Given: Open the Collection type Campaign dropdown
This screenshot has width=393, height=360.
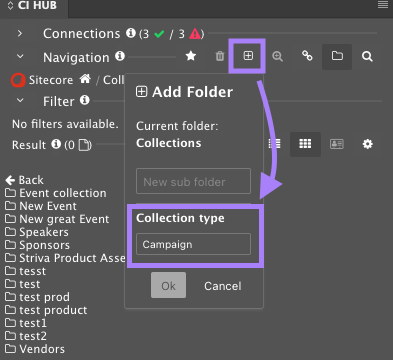Looking at the screenshot, I should click(x=193, y=244).
